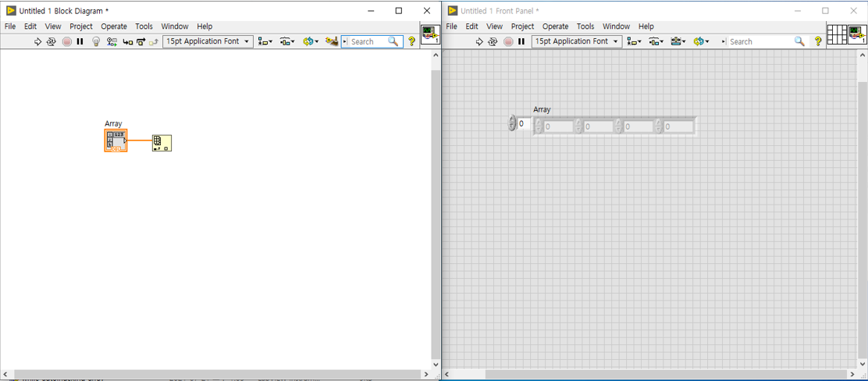Click Step Out button in Block Diagram
This screenshot has height=381, width=868.
pyautogui.click(x=154, y=41)
